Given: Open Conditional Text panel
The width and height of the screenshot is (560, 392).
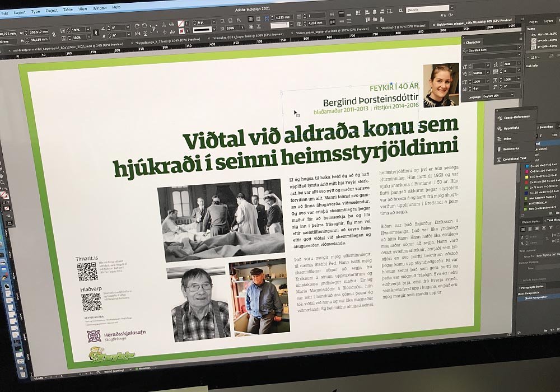Looking at the screenshot, I should pos(514,159).
